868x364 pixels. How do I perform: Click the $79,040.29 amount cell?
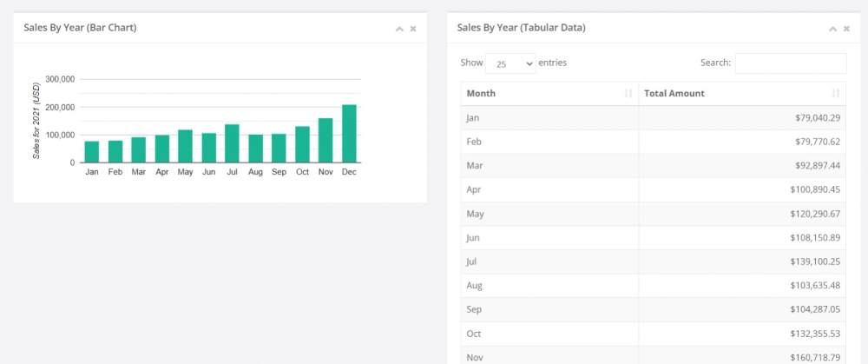742,117
